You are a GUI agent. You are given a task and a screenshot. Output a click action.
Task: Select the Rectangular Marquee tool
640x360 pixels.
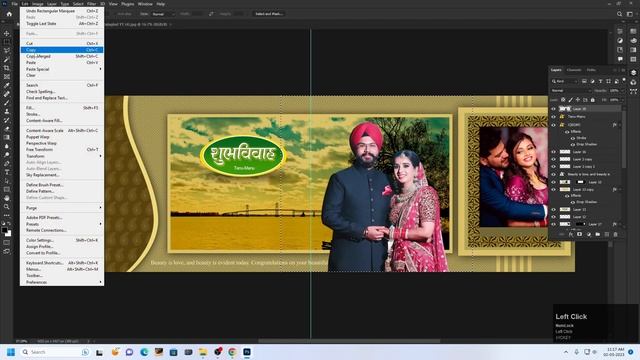(x=7, y=42)
